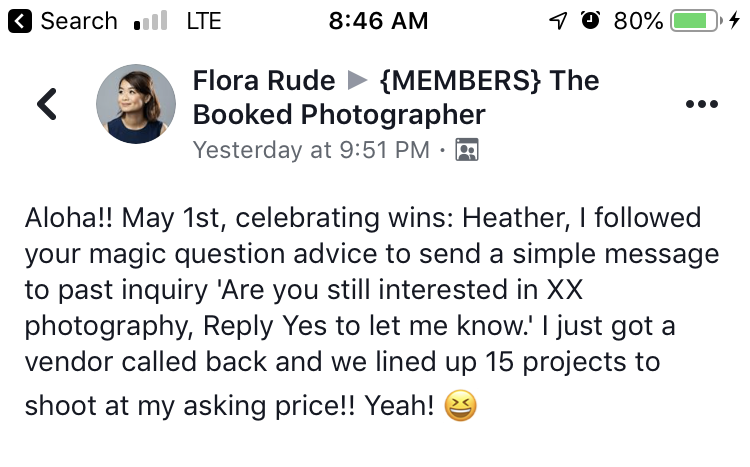This screenshot has width=750, height=467.
Task: Tap the group privacy icon after timestamp
Action: point(467,150)
